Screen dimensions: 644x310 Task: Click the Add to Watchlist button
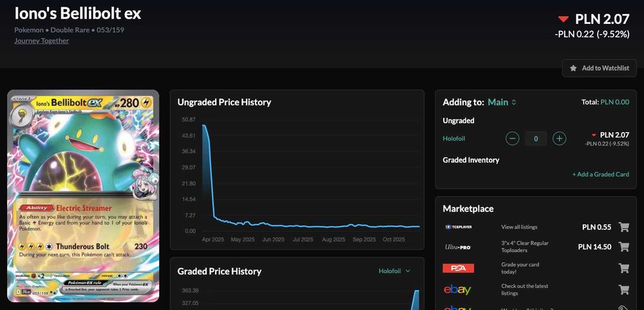pyautogui.click(x=599, y=68)
